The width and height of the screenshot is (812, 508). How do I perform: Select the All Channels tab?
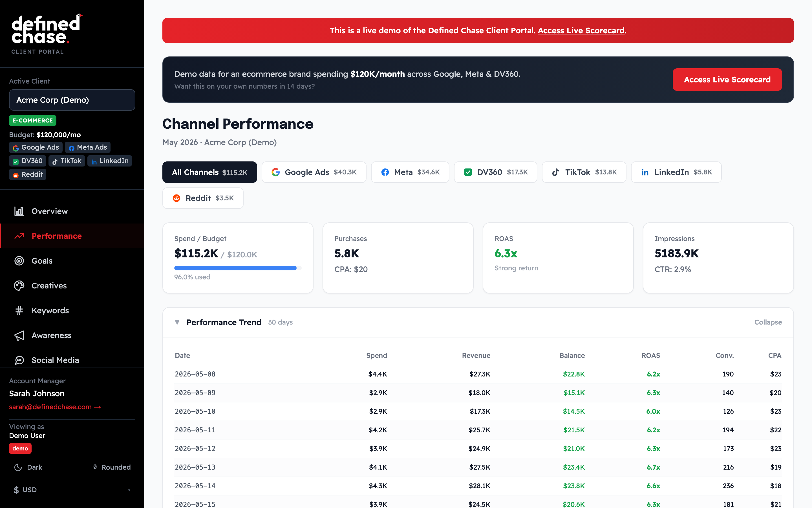[210, 172]
